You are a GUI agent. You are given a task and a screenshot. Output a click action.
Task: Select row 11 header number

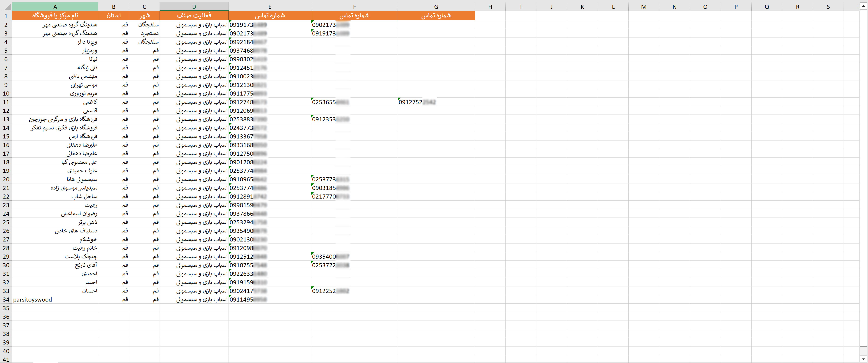[x=6, y=102]
